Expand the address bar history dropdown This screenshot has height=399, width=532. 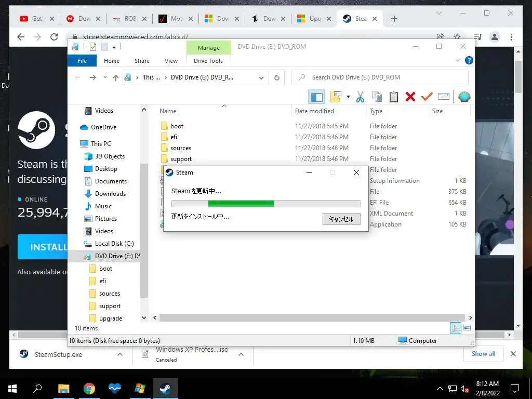pyautogui.click(x=261, y=78)
